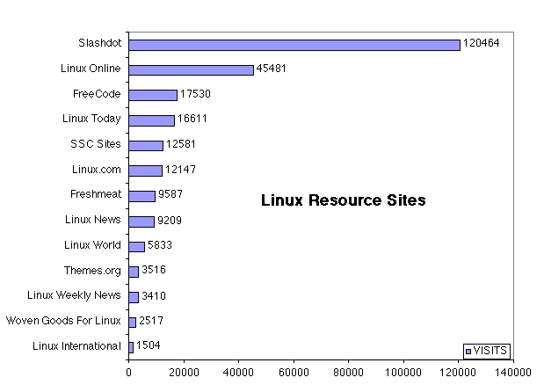Click the Slashdot category label
The width and height of the screenshot is (544, 392).
99,44
